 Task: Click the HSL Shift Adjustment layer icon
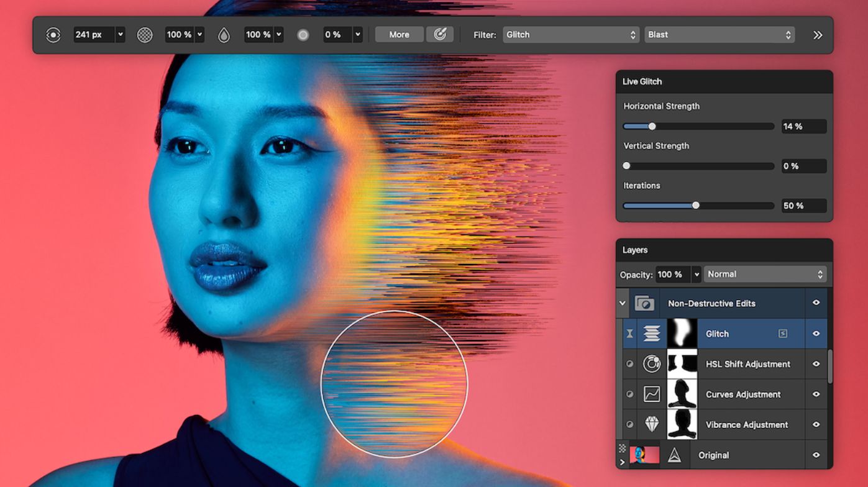point(651,364)
